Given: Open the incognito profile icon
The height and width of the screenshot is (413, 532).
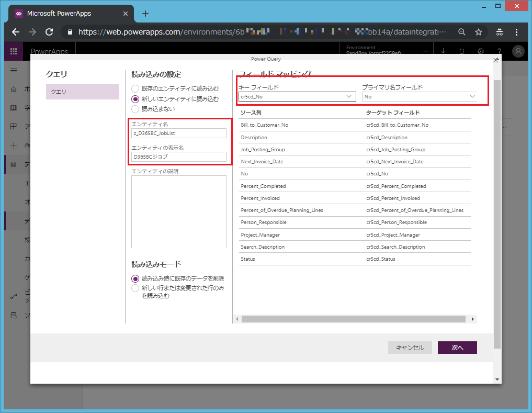Looking at the screenshot, I should point(500,32).
